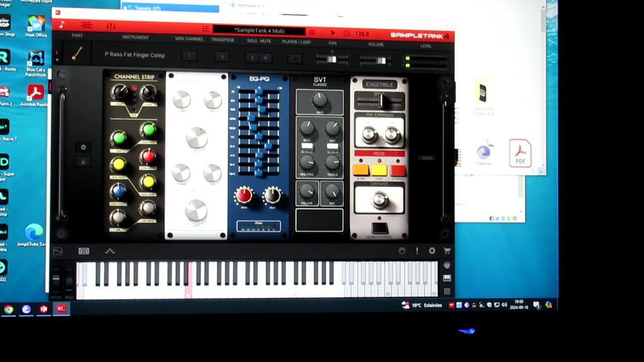The height and width of the screenshot is (362, 644).
Task: Click the Channel Strip module title
Action: 134,77
